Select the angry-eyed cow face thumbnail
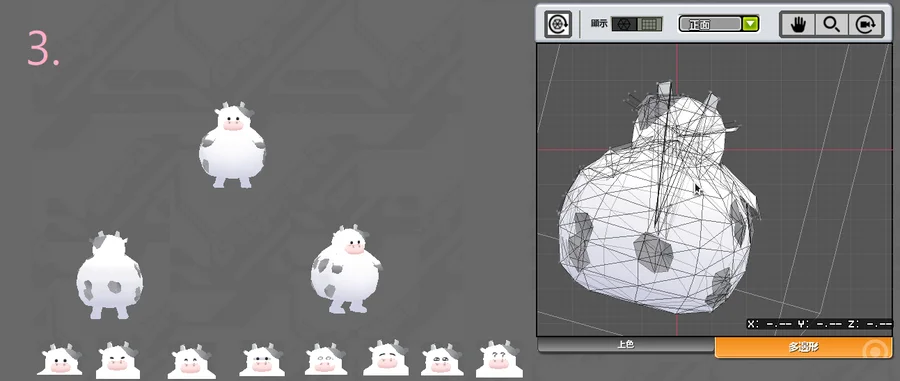Screen dimensions: 900x381 pos(117,360)
